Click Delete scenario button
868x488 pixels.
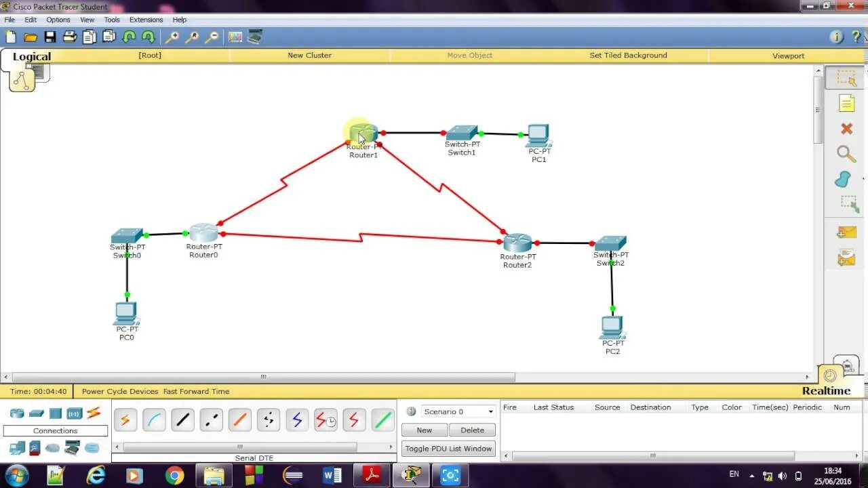(x=473, y=430)
